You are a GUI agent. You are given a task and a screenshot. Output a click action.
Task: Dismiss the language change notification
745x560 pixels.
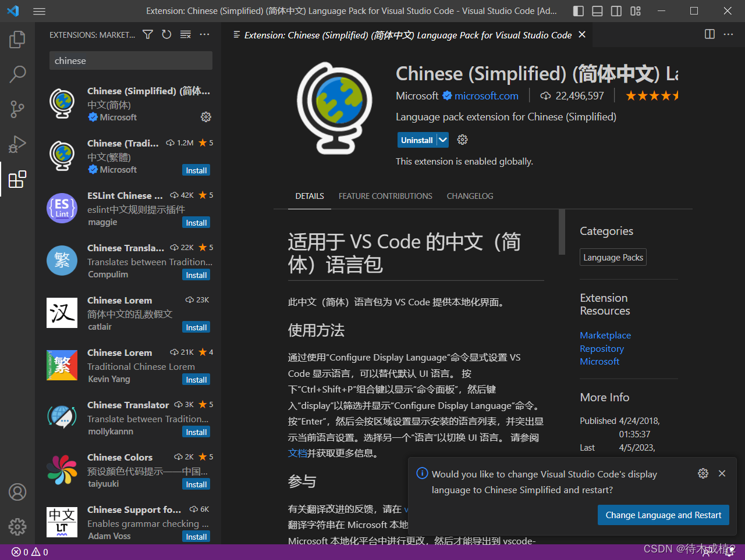722,473
